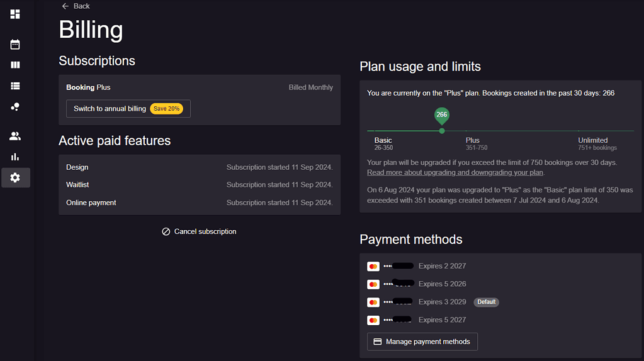Open the bubble chart icon in sidebar
This screenshot has width=644, height=361.
(15, 107)
